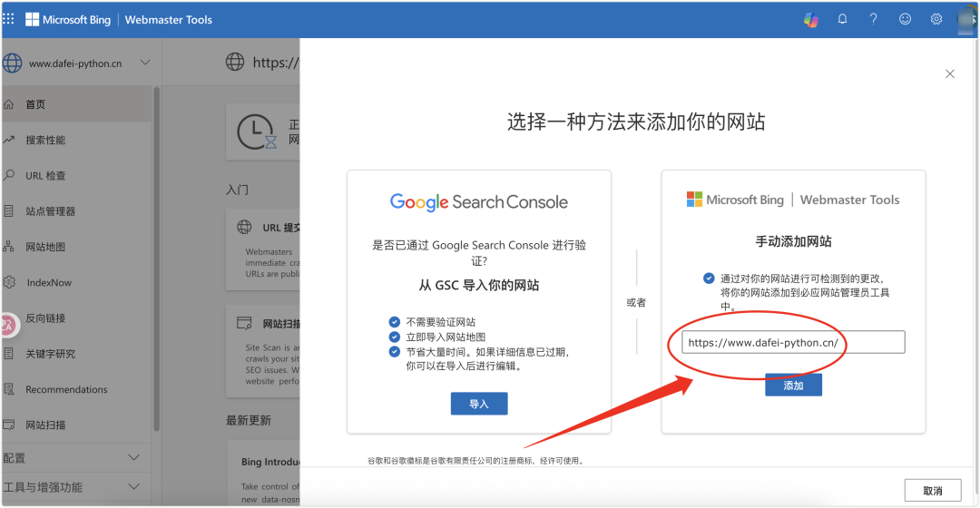Click the magnifier icon next to URL 检查
The image size is (980, 508).
click(x=9, y=175)
